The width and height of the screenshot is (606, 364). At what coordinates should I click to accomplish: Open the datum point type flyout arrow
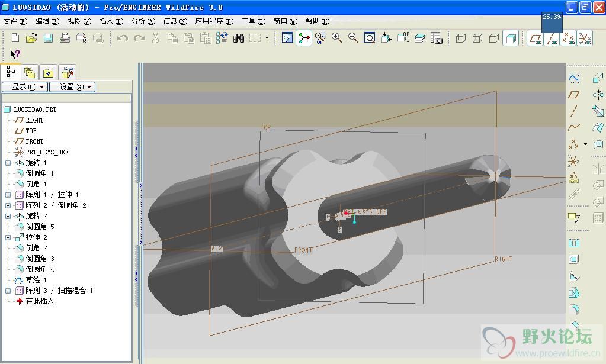coord(585,144)
